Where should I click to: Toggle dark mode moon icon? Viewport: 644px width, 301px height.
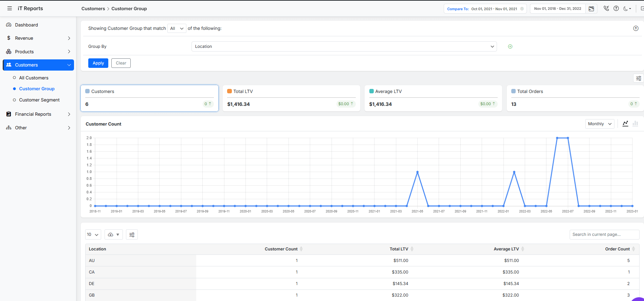[x=626, y=8]
